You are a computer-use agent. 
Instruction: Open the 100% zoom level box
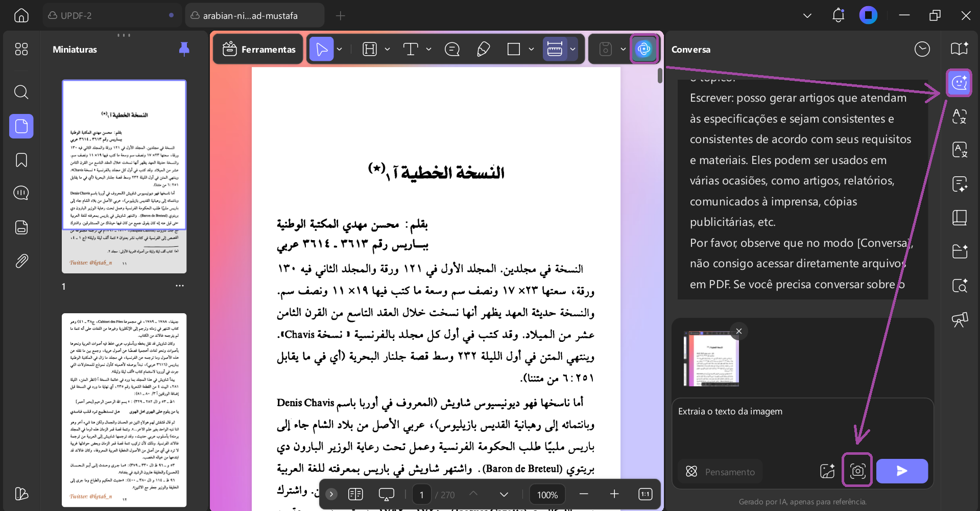point(547,495)
